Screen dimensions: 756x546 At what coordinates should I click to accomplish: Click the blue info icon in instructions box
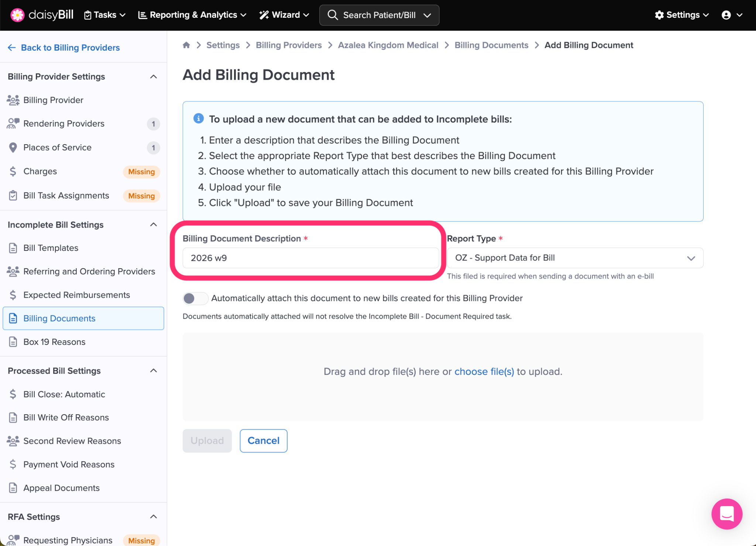pyautogui.click(x=199, y=118)
